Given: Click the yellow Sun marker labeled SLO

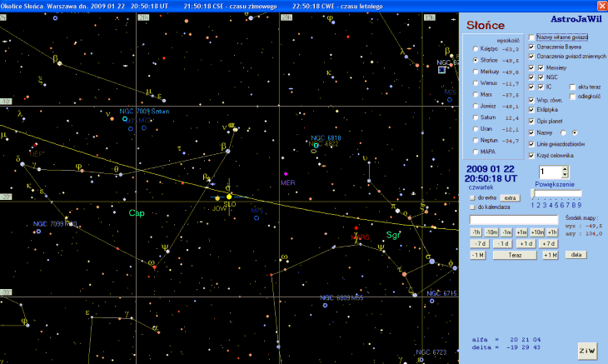Looking at the screenshot, I should point(229,197).
